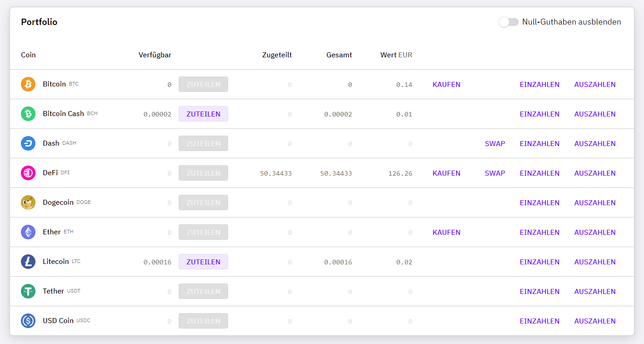Select the Litecoin value 0.02
This screenshot has width=644, height=344.
pyautogui.click(x=404, y=262)
